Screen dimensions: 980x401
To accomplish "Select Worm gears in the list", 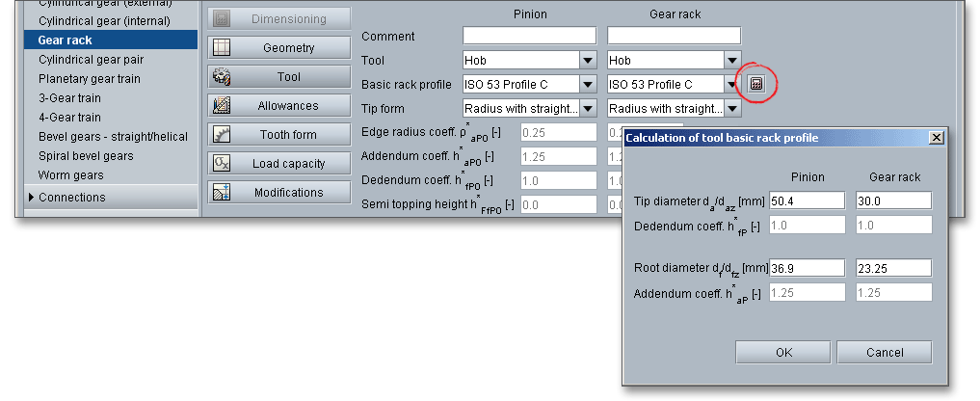I will [x=70, y=175].
